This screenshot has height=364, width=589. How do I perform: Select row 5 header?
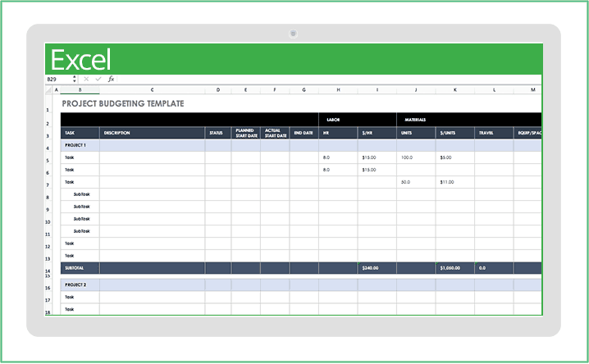pos(48,157)
